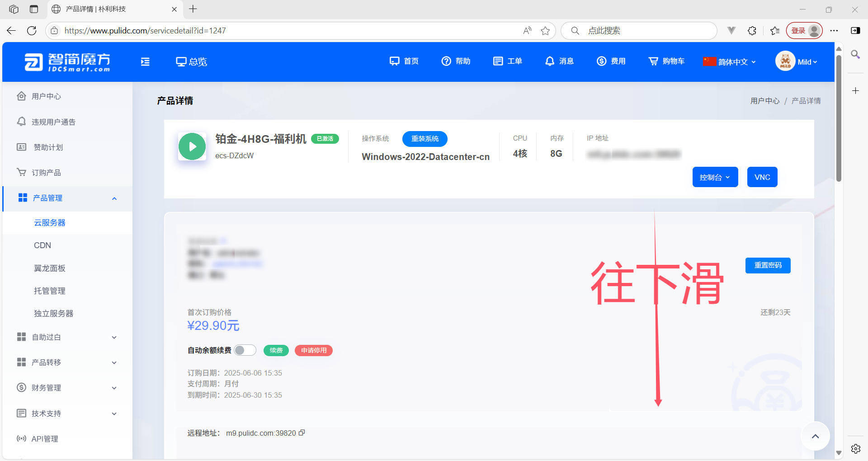Click the 登录 profile sign-in button
The image size is (868, 461).
(805, 31)
